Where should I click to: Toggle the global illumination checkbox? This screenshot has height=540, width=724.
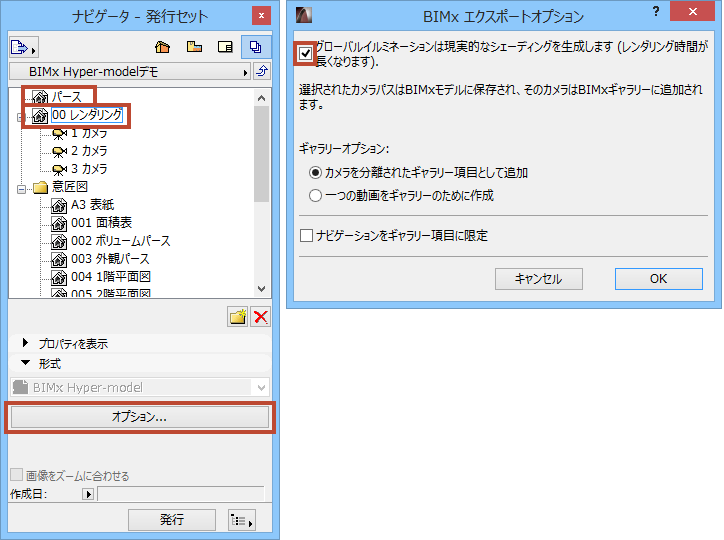click(305, 54)
